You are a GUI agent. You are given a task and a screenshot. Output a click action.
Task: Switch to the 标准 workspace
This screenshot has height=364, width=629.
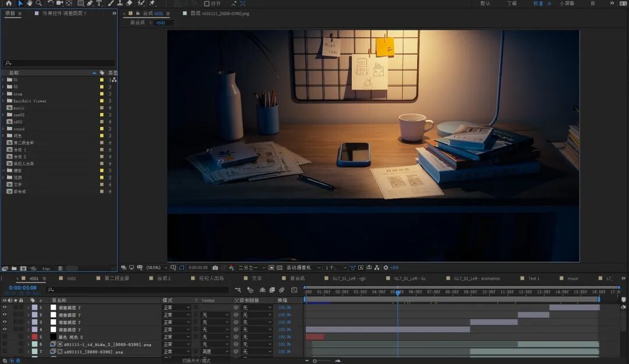538,3
